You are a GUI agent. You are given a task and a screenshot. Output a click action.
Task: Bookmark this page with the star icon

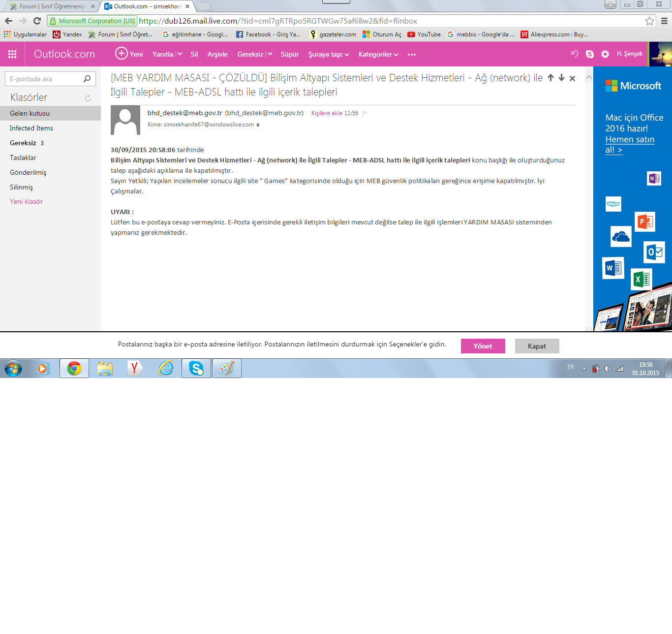649,21
